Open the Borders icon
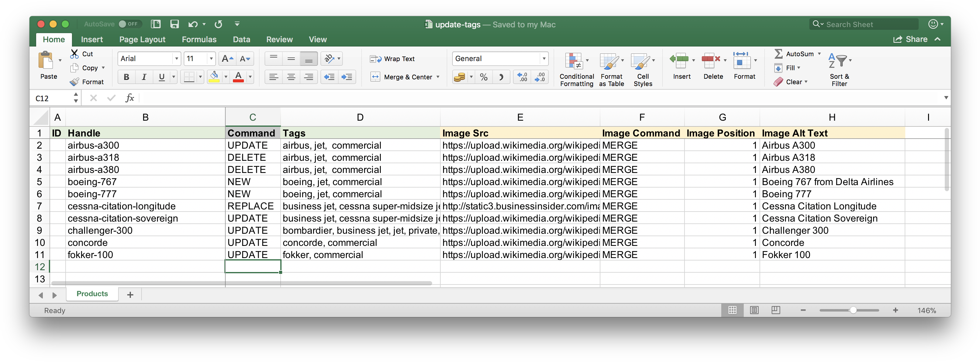The image size is (980, 362). 189,77
